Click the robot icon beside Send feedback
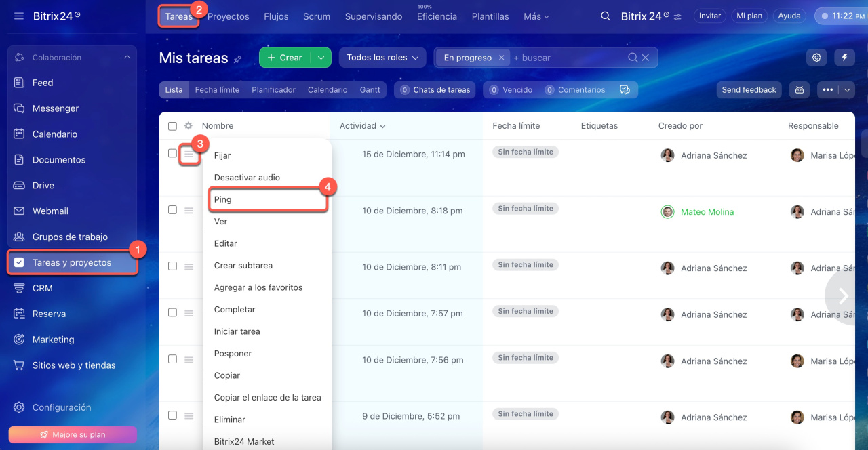This screenshot has height=450, width=868. point(800,90)
